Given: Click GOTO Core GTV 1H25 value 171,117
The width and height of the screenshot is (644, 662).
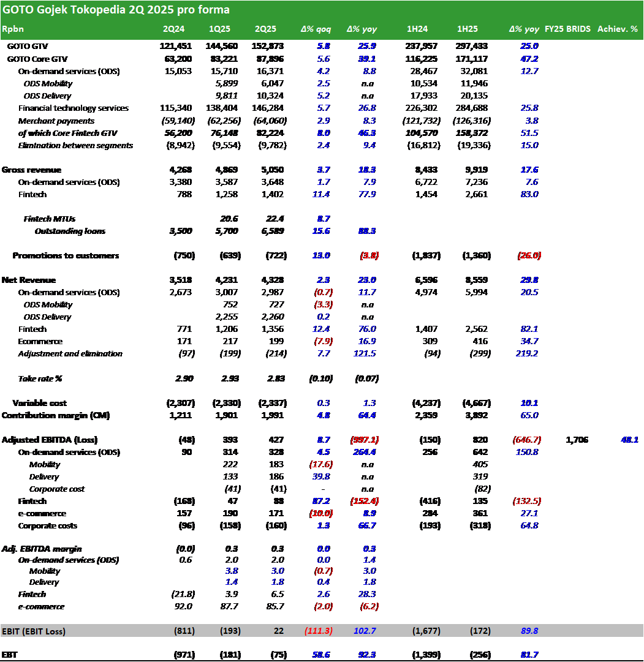Looking at the screenshot, I should [472, 59].
